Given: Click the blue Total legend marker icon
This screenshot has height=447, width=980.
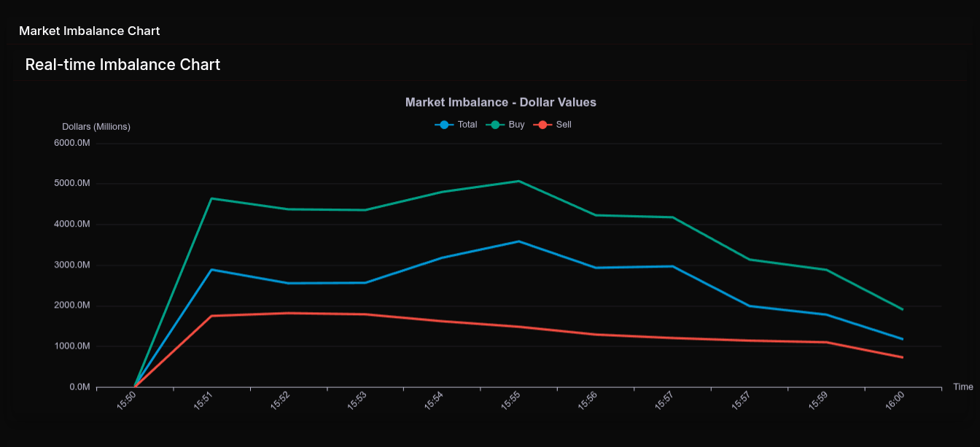Looking at the screenshot, I should click(x=444, y=125).
